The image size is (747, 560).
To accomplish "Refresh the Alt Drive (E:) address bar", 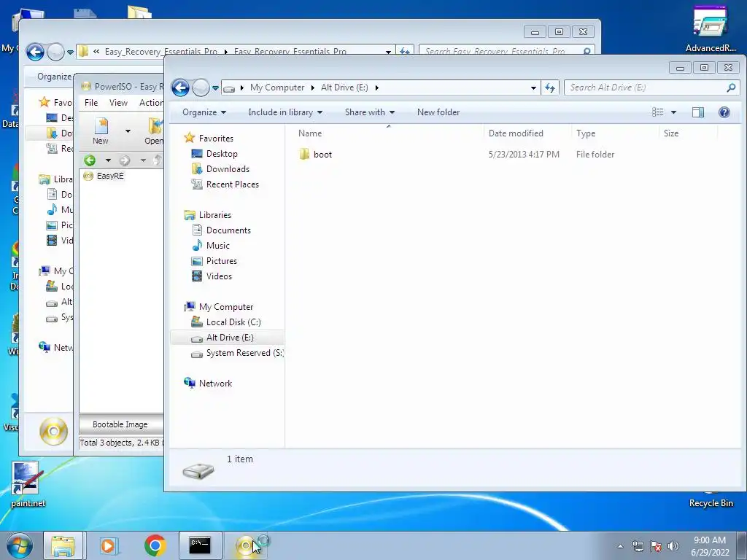I will point(550,87).
